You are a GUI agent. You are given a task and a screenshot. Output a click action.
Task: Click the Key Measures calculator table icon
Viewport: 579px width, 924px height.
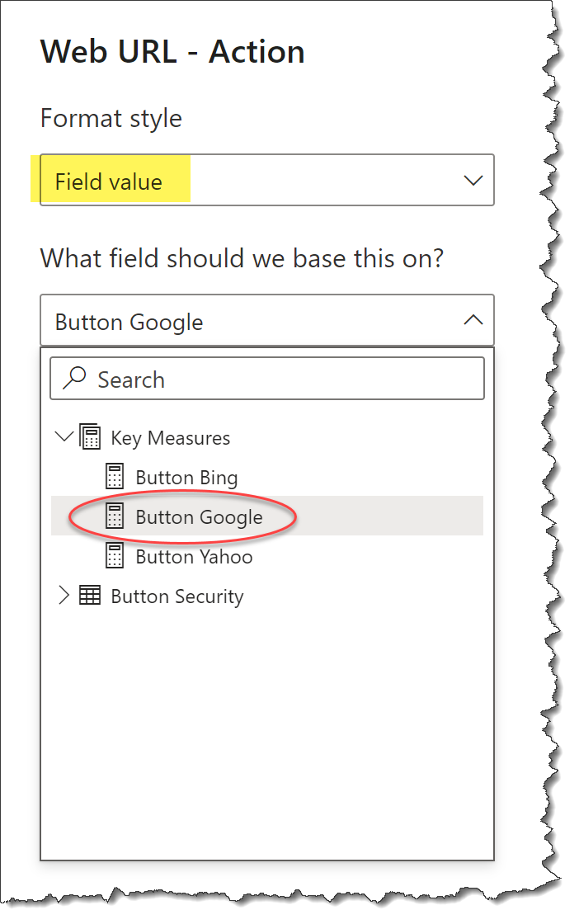(90, 437)
